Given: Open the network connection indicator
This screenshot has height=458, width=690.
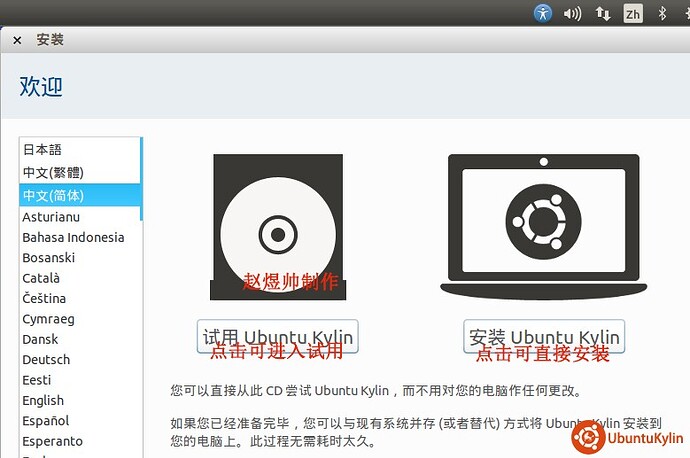Looking at the screenshot, I should tap(603, 14).
